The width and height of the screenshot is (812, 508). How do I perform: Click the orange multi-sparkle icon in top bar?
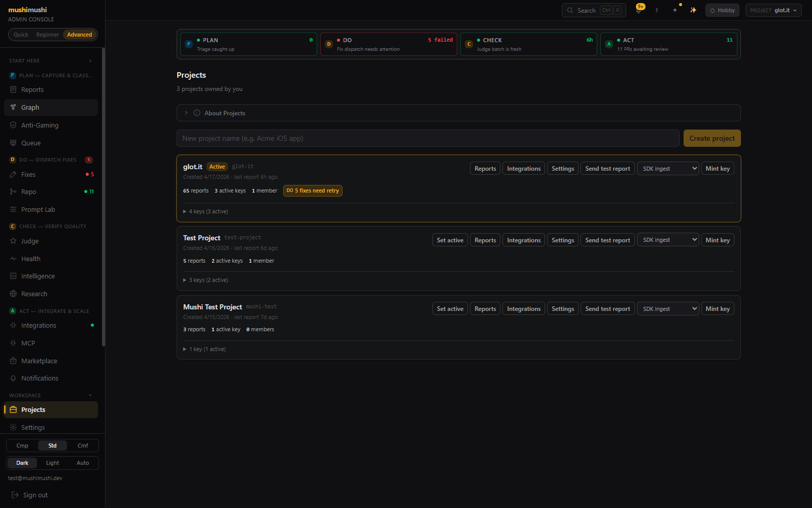(693, 10)
